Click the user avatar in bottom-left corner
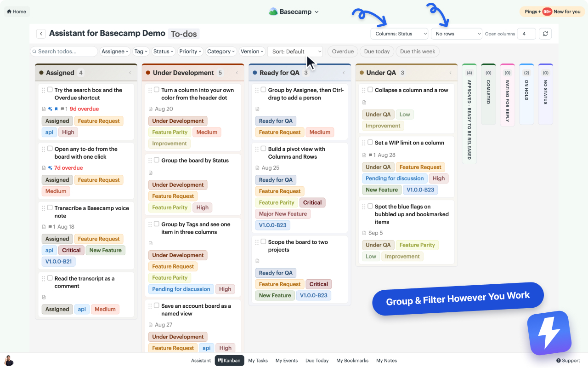Image resolution: width=588 pixels, height=368 pixels. click(x=9, y=360)
